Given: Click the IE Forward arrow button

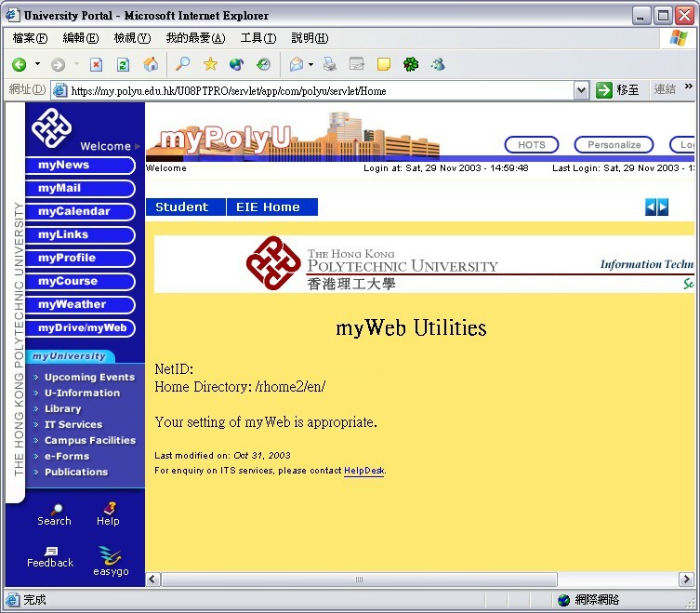Looking at the screenshot, I should (58, 65).
